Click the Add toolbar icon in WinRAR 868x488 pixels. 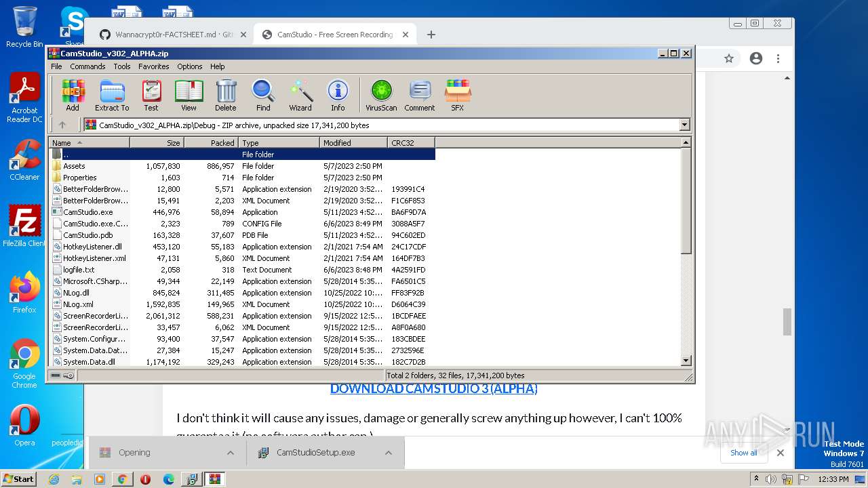73,96
